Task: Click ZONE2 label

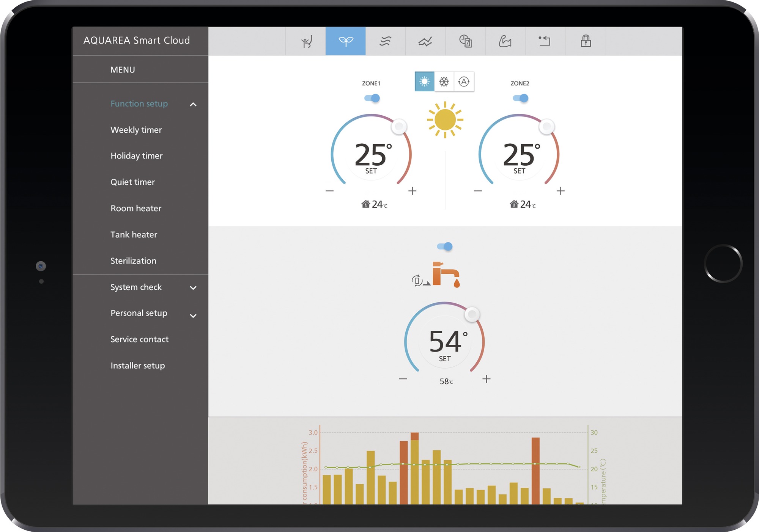Action: coord(520,83)
